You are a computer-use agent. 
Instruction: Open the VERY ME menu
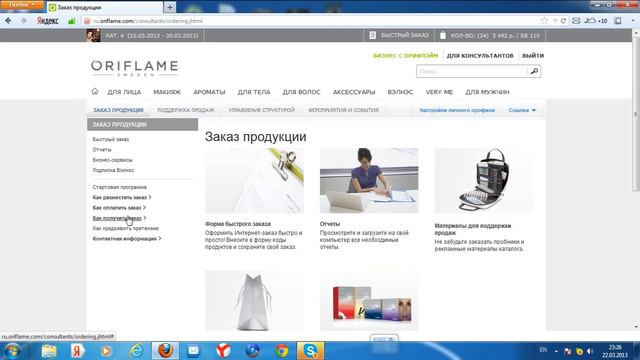[x=439, y=92]
